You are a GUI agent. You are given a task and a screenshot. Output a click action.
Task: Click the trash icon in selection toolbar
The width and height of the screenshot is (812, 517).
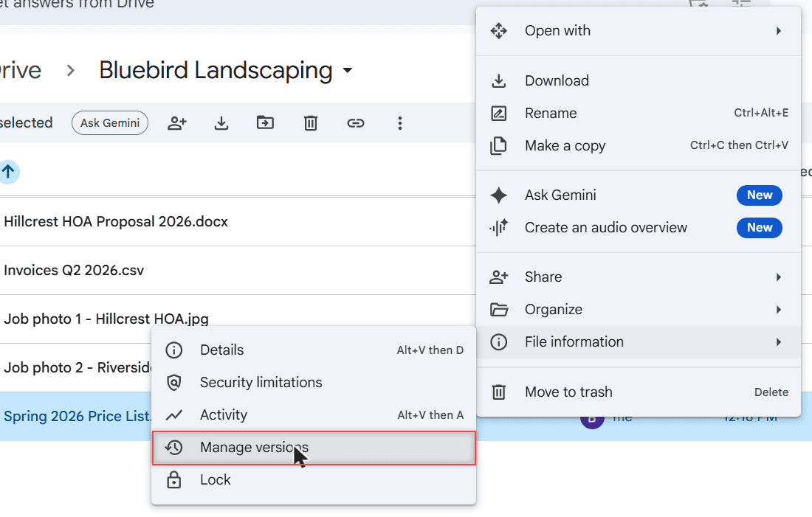click(311, 123)
